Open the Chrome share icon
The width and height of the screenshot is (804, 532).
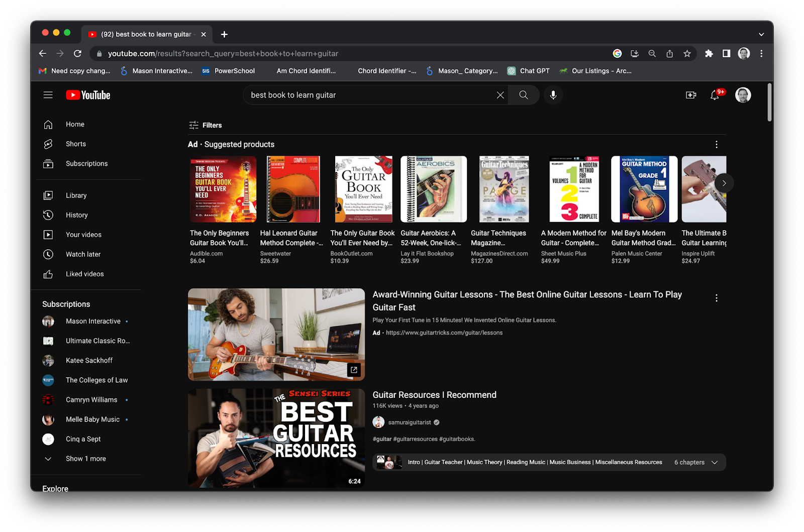tap(670, 53)
